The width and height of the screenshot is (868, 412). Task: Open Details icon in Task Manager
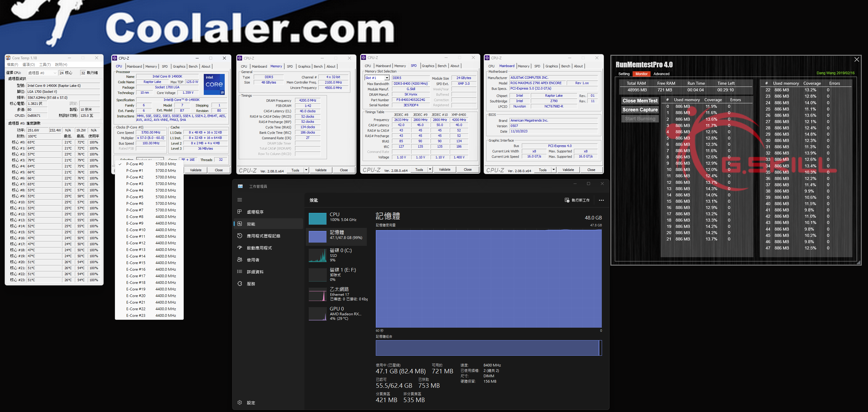(240, 271)
